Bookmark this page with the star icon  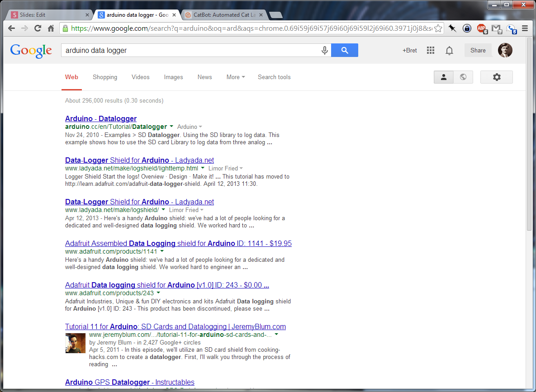(x=438, y=28)
